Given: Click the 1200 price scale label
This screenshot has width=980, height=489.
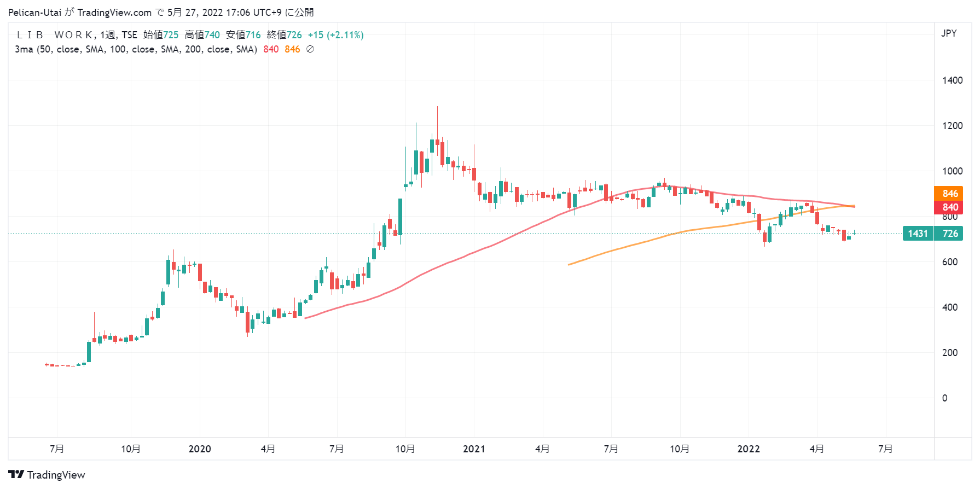Looking at the screenshot, I should tap(952, 126).
